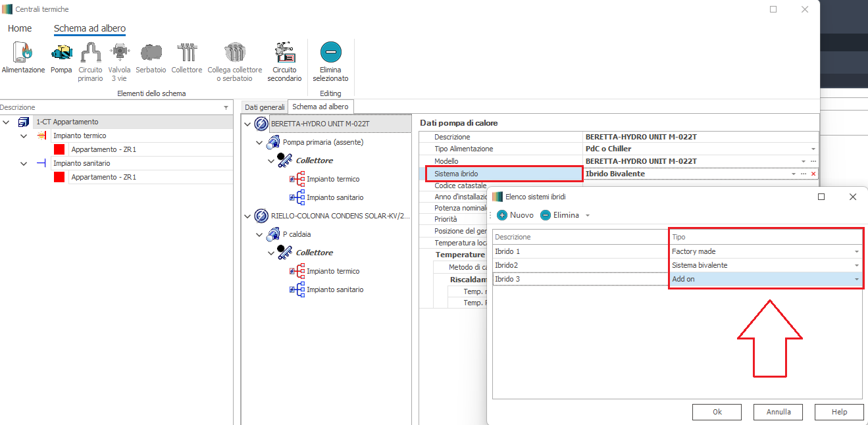The width and height of the screenshot is (868, 425).
Task: Open the Tipo Alimentazione dropdown
Action: point(813,149)
